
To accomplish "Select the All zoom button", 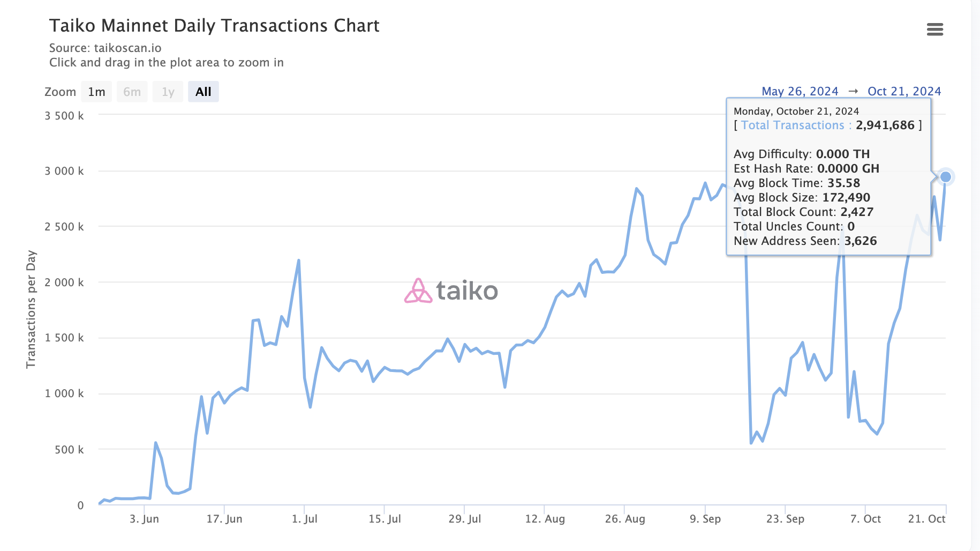I will 203,91.
